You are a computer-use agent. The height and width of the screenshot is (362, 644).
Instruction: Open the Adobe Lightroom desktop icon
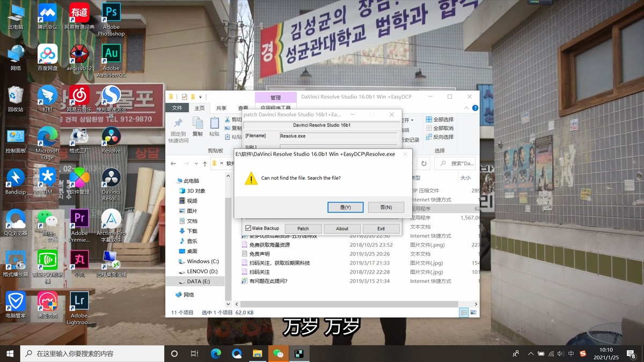click(79, 308)
